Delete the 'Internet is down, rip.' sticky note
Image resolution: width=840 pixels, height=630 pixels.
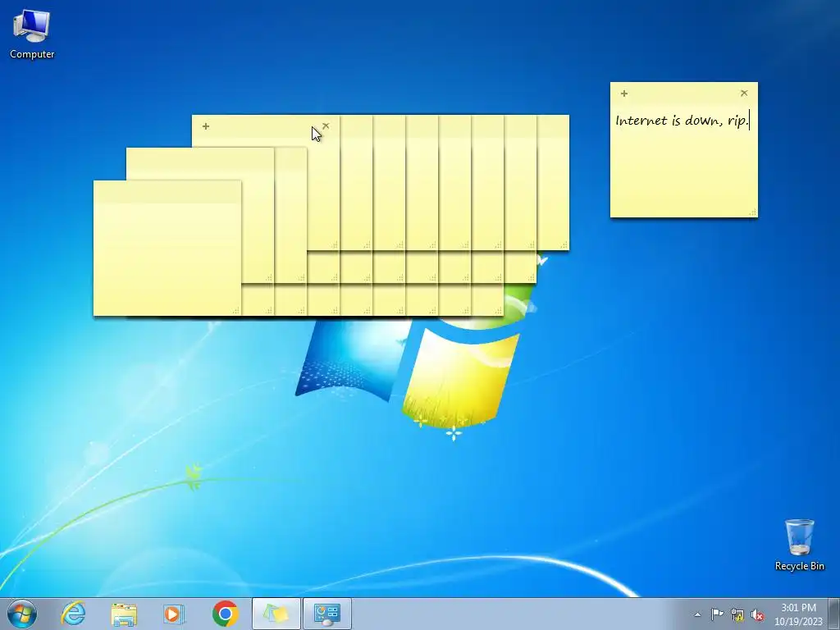pos(744,94)
